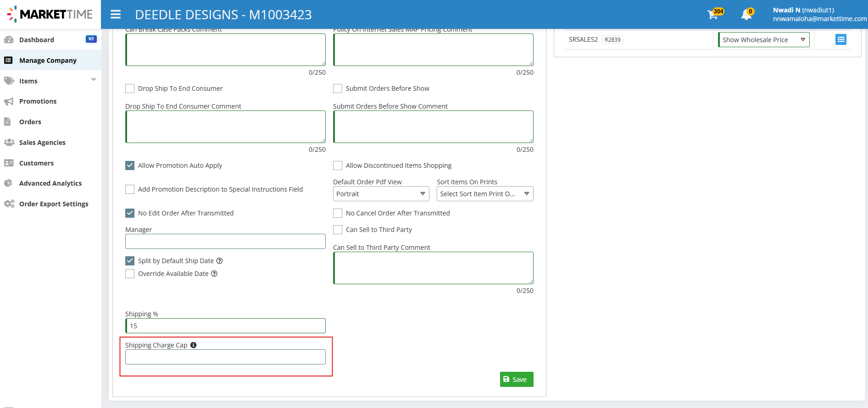Enable No Cancel Order After Transmitted
The width and height of the screenshot is (868, 408).
coord(338,213)
